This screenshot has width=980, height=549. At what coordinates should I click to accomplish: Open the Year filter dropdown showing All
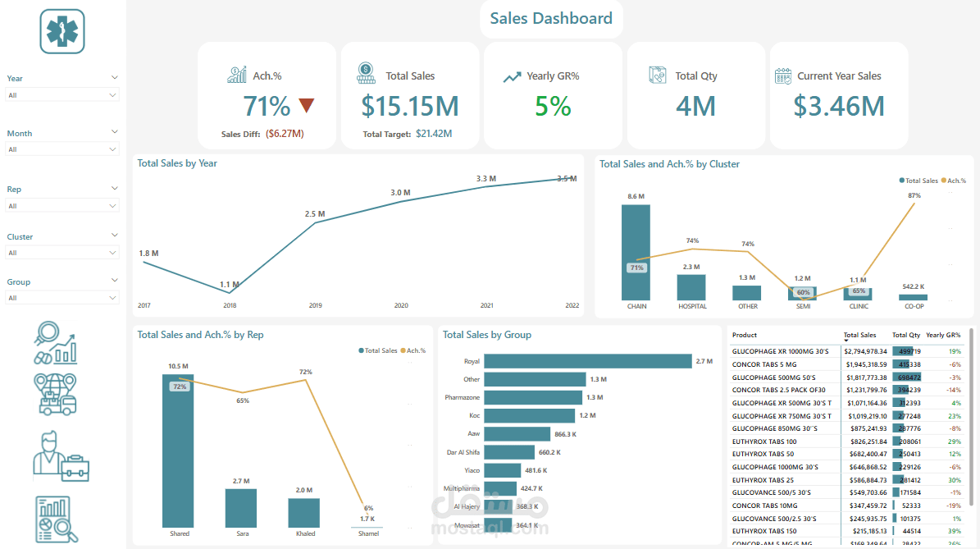[62, 95]
